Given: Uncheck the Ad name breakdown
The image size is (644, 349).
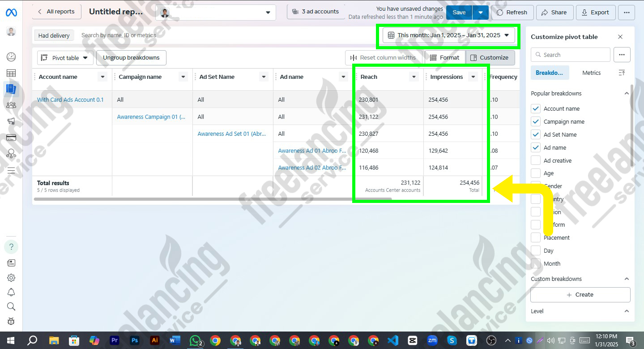Looking at the screenshot, I should click(x=536, y=147).
